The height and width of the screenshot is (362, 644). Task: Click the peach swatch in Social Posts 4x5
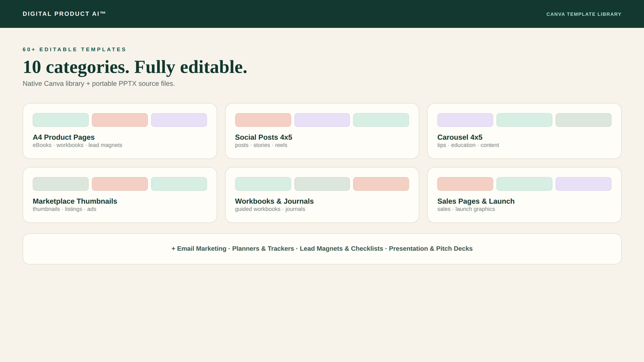click(x=263, y=120)
